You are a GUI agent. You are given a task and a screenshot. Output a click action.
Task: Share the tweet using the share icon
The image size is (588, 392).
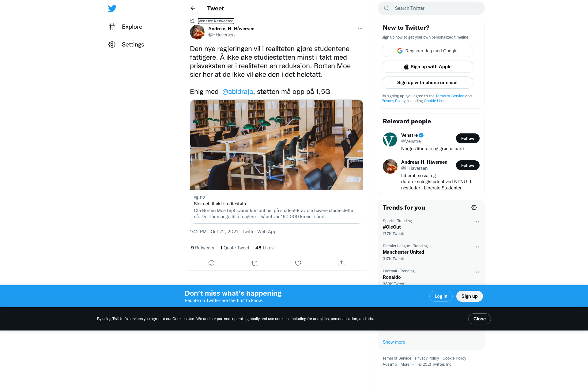click(x=341, y=263)
